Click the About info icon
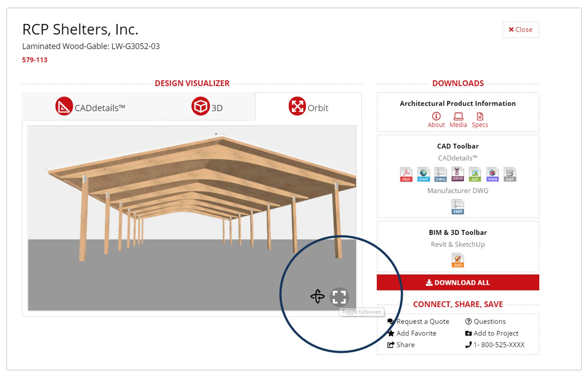588x378 pixels. tap(436, 119)
